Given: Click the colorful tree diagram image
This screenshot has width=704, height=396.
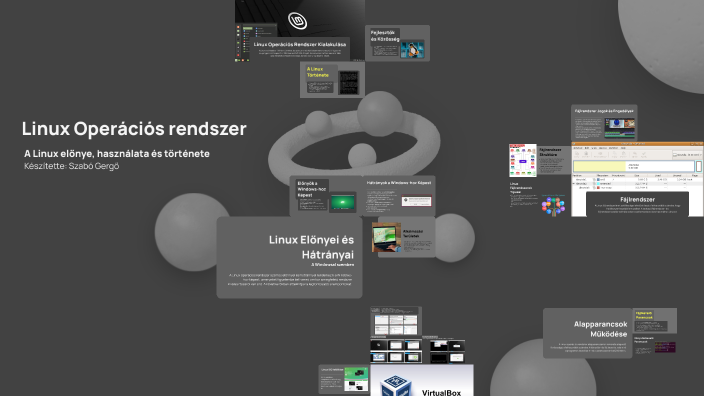Looking at the screenshot, I should [x=553, y=206].
